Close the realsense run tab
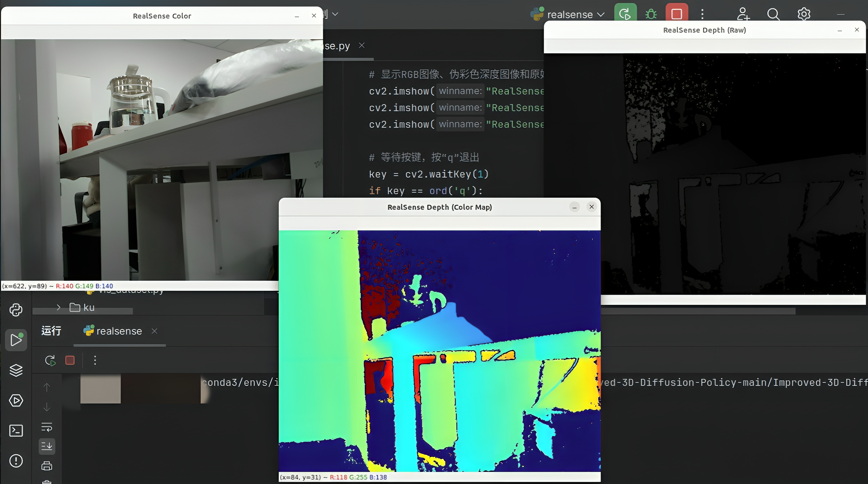This screenshot has width=868, height=484. click(x=154, y=331)
